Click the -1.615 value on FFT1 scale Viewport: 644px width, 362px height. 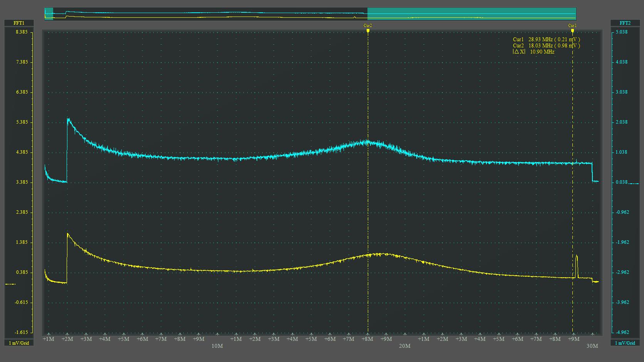click(22, 332)
